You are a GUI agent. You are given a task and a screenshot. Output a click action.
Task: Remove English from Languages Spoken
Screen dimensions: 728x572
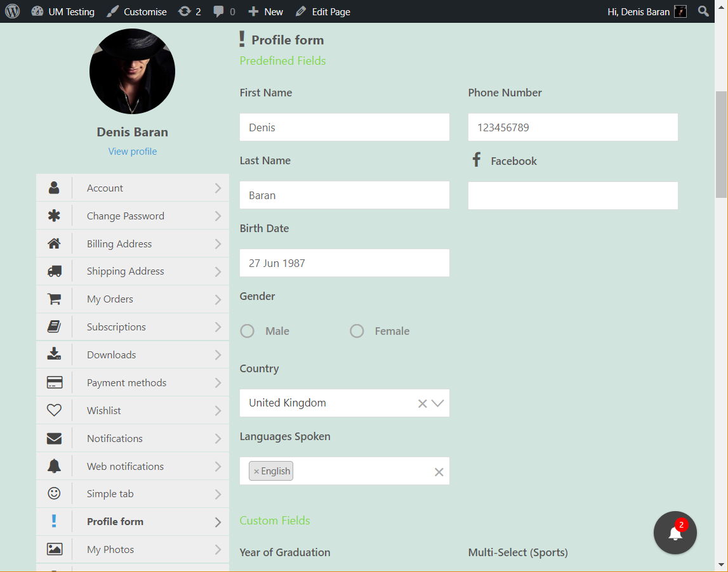tap(256, 471)
